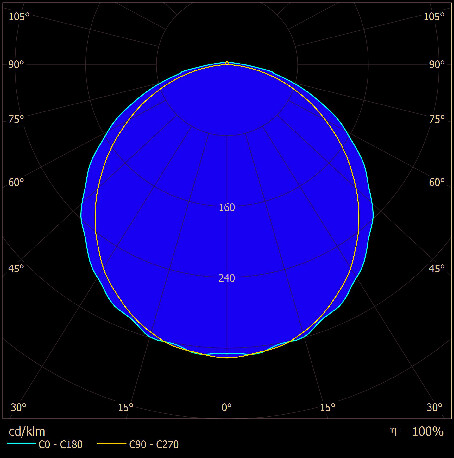Image resolution: width=454 pixels, height=458 pixels.
Task: Click the left 75° angle label
Action: (16, 119)
